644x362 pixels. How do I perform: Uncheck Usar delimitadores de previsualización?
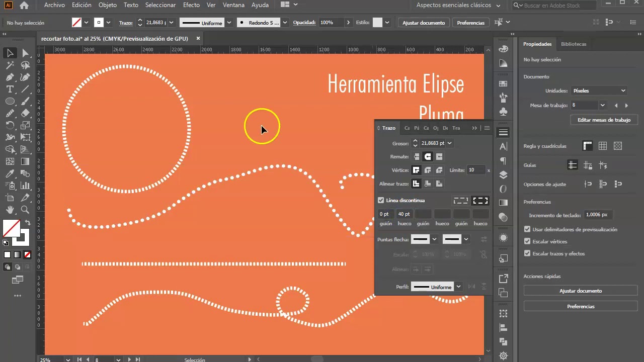click(526, 229)
